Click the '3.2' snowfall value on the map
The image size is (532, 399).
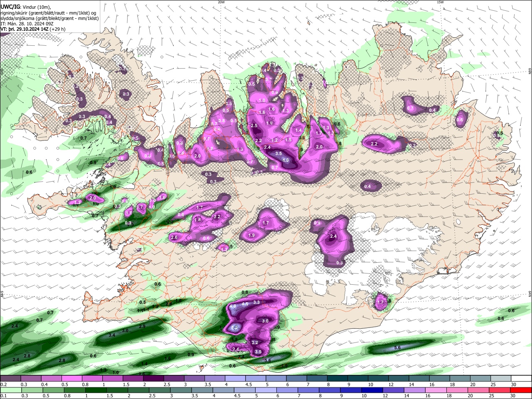tap(255, 342)
